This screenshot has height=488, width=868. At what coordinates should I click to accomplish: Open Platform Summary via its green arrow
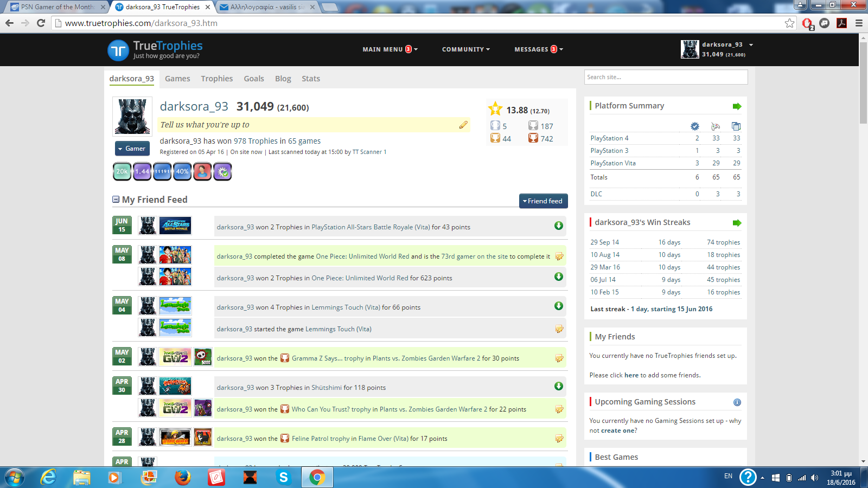(736, 106)
